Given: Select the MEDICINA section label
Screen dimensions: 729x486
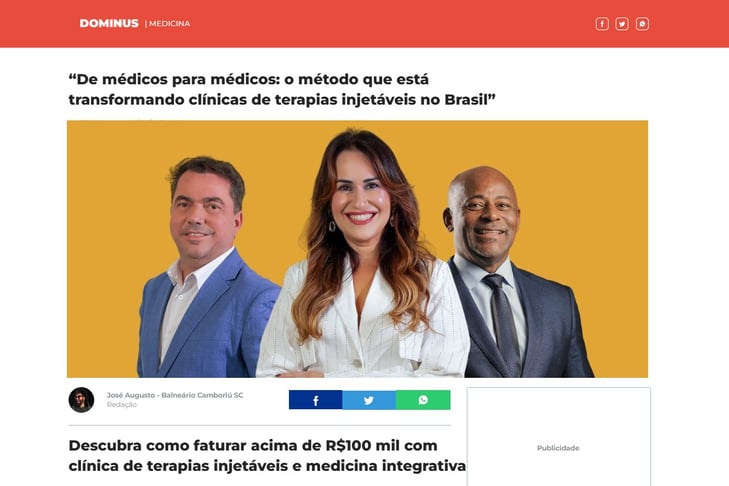Looking at the screenshot, I should click(170, 23).
